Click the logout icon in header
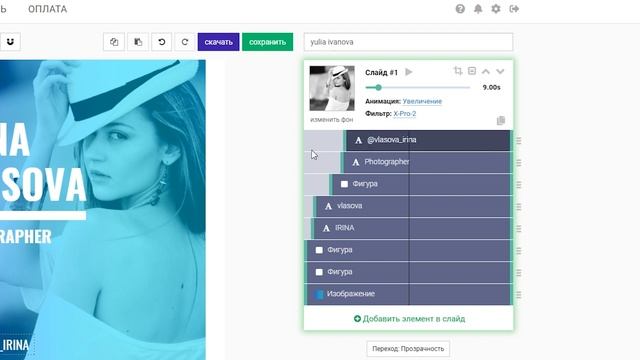The image size is (640, 360). pyautogui.click(x=514, y=9)
